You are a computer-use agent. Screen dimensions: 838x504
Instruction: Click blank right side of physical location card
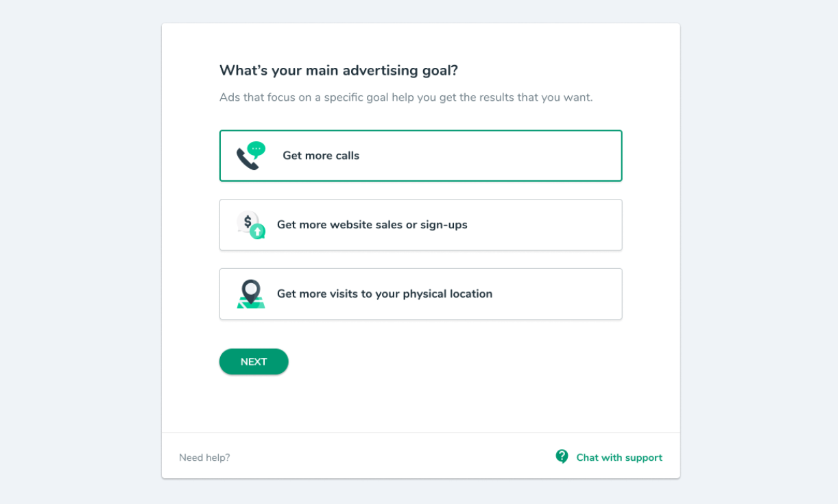coord(555,293)
